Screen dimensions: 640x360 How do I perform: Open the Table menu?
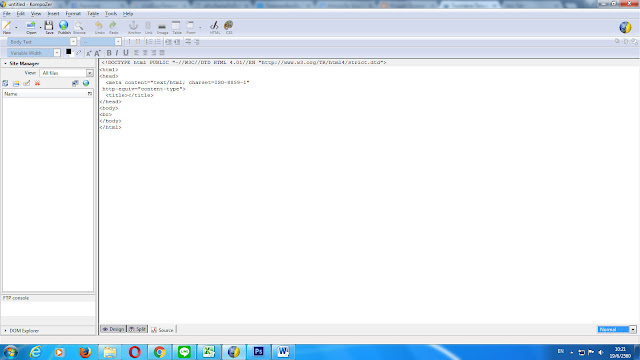pyautogui.click(x=93, y=13)
